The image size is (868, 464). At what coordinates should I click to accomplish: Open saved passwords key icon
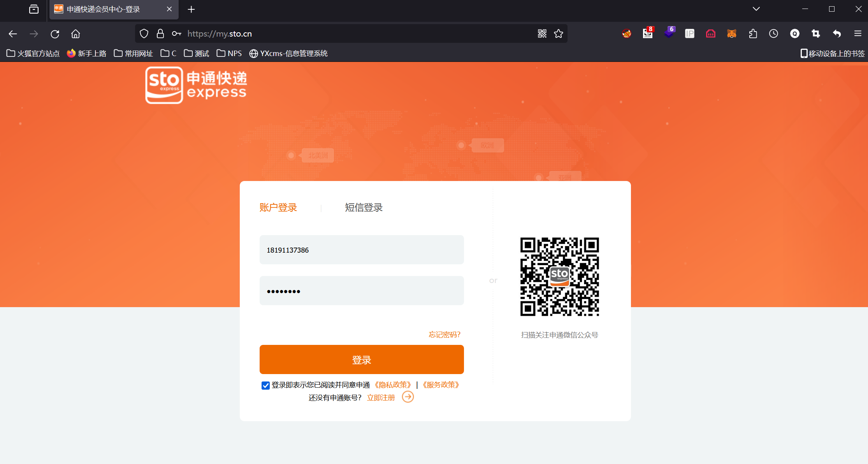[x=177, y=34]
